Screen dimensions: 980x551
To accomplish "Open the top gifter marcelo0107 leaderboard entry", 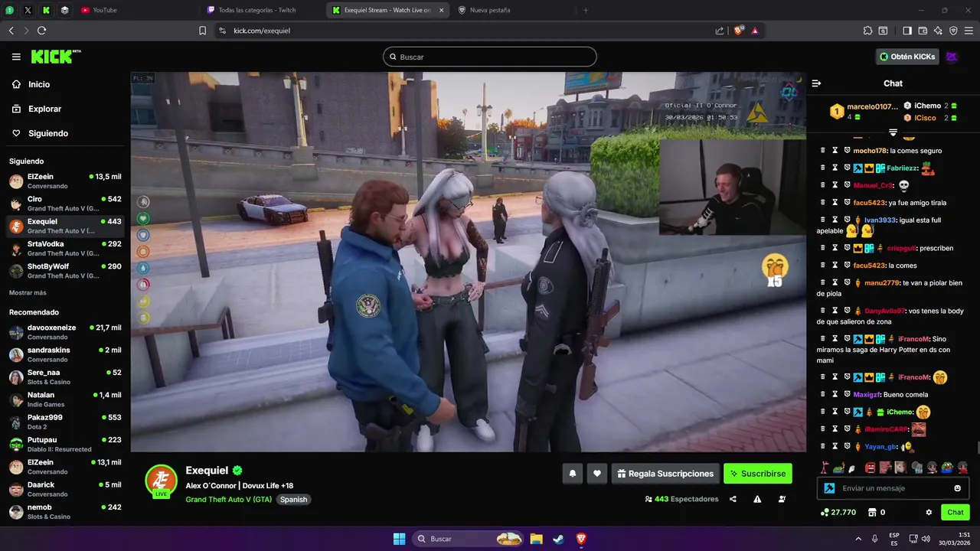I will (x=864, y=112).
